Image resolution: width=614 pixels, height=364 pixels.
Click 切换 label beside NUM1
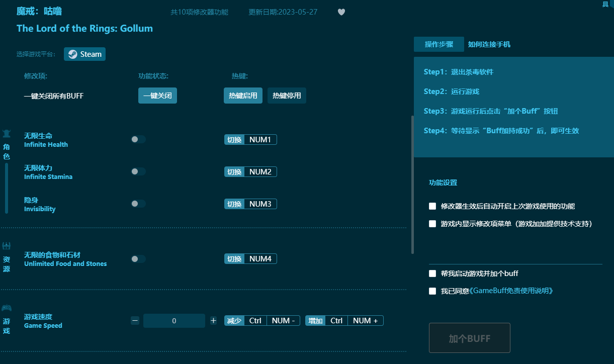click(x=234, y=139)
